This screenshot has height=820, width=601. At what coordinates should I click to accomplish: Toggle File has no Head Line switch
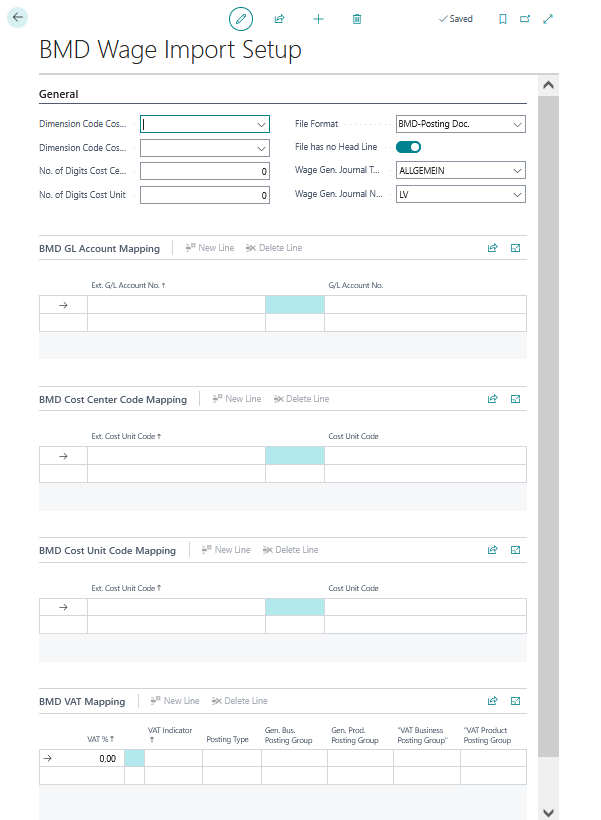[x=408, y=147]
